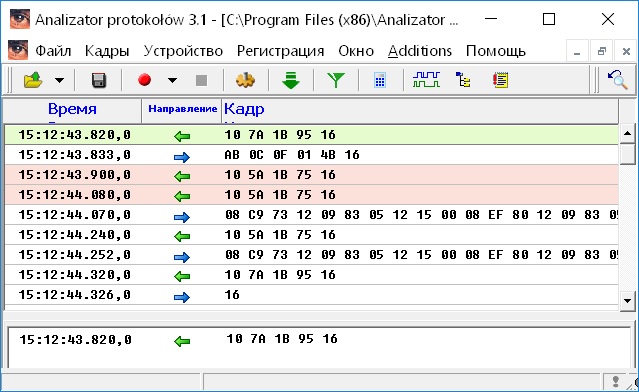
Task: Click the application eye icon in the menu bar
Action: 18,50
